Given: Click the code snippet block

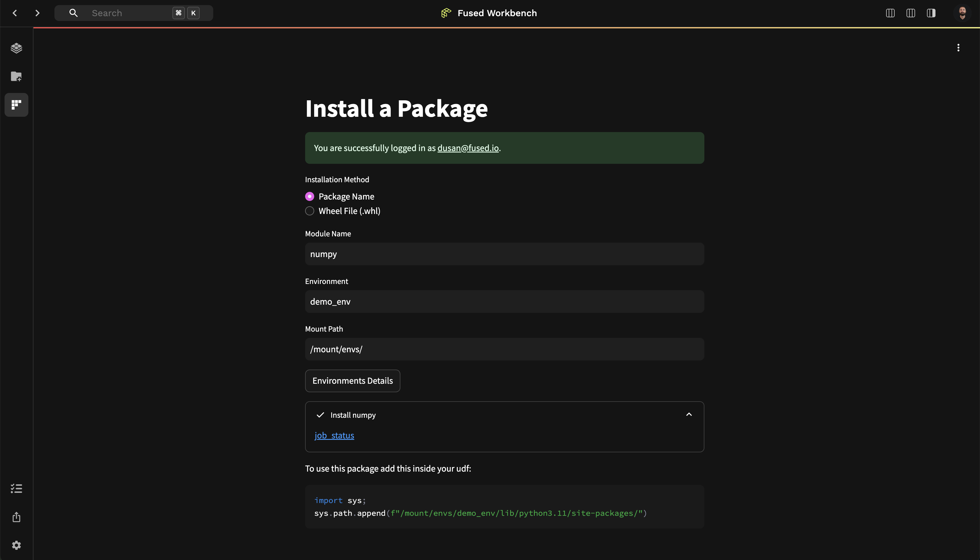Looking at the screenshot, I should [x=504, y=506].
